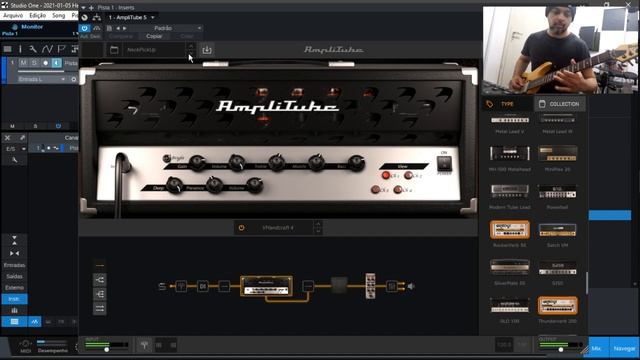The height and width of the screenshot is (360, 640).
Task: Step the amp model up or down arrows
Action: point(318,227)
